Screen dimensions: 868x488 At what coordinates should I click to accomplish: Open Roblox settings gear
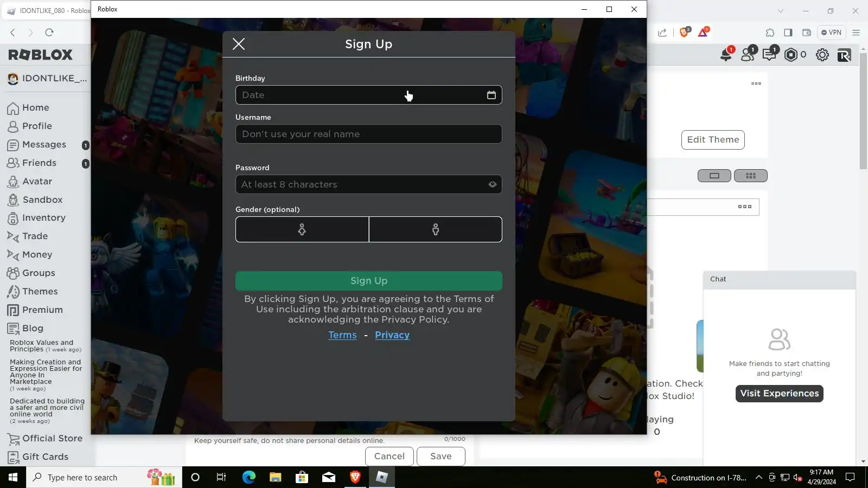(x=822, y=55)
